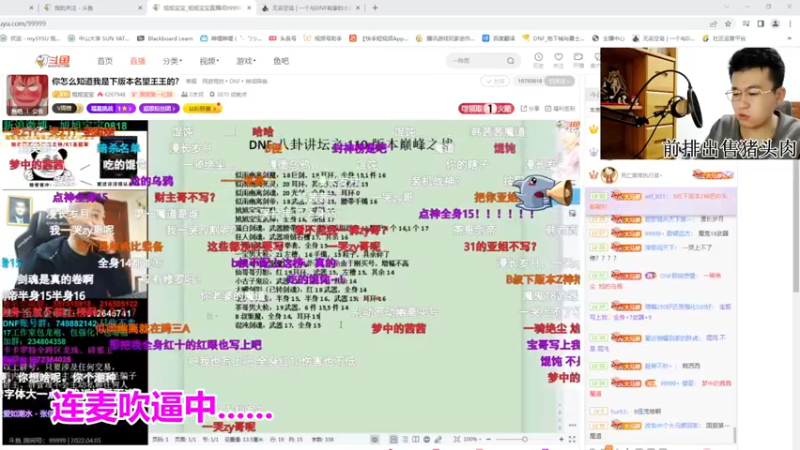Expand the 100% zoom dropdown
This screenshot has height=450, width=800.
tap(472, 439)
